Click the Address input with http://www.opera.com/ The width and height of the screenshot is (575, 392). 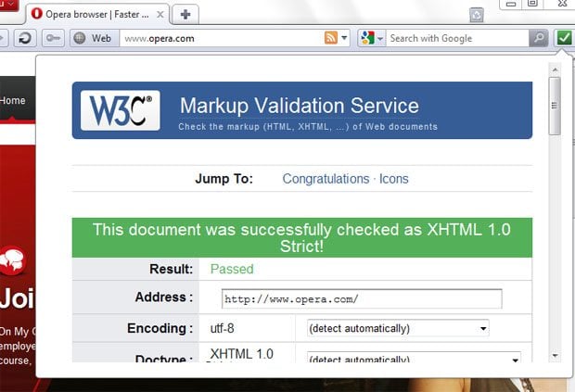362,299
